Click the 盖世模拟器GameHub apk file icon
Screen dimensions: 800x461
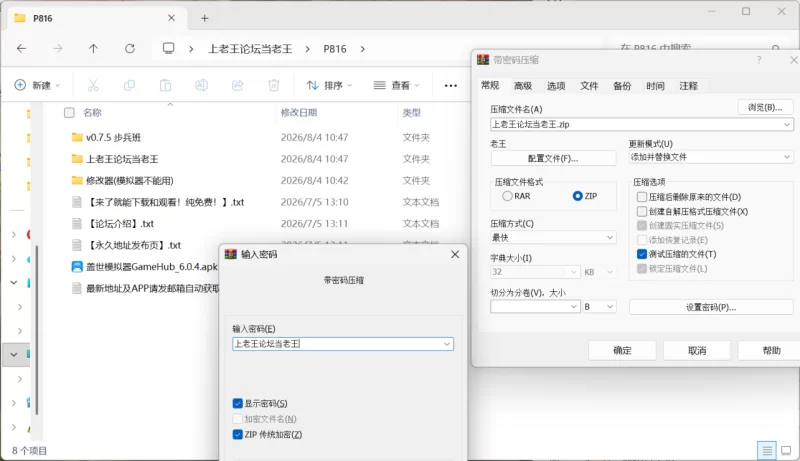click(77, 267)
